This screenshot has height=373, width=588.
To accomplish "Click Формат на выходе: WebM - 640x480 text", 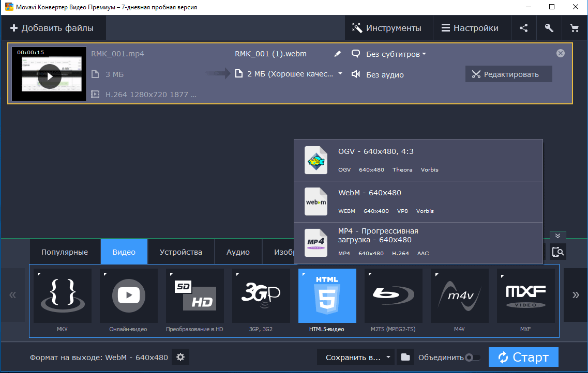I will tap(99, 358).
